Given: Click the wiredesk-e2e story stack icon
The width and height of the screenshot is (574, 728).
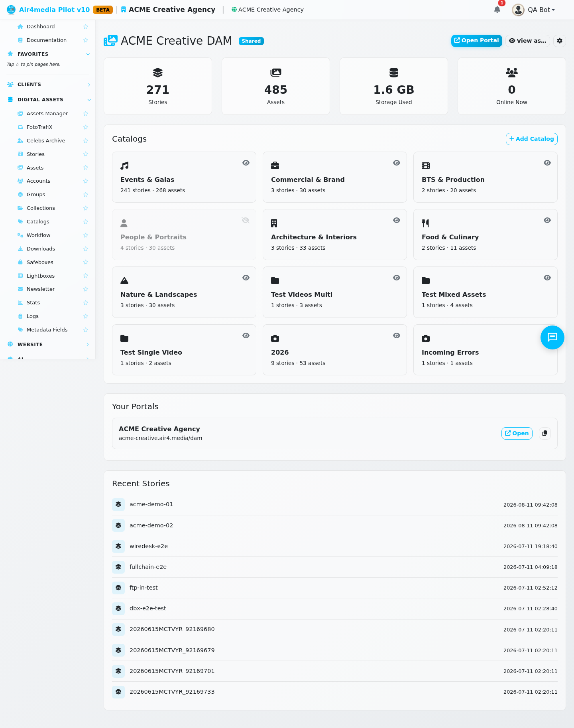Looking at the screenshot, I should pos(118,546).
